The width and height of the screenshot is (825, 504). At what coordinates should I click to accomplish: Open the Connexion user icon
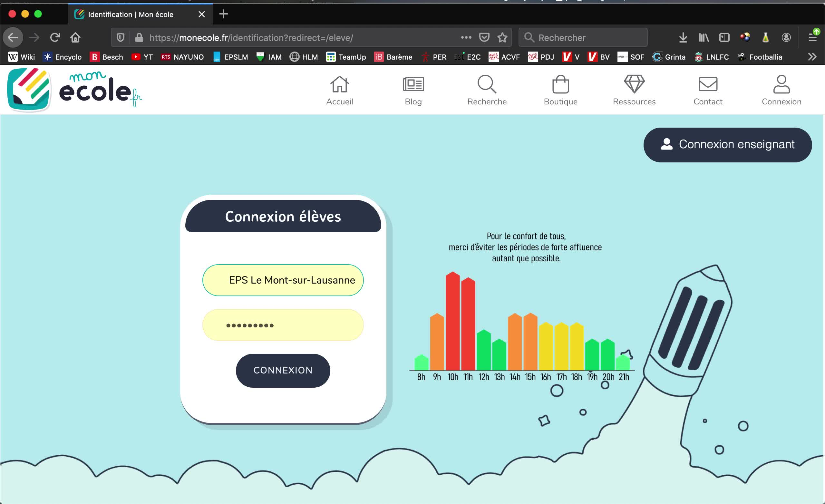(781, 84)
